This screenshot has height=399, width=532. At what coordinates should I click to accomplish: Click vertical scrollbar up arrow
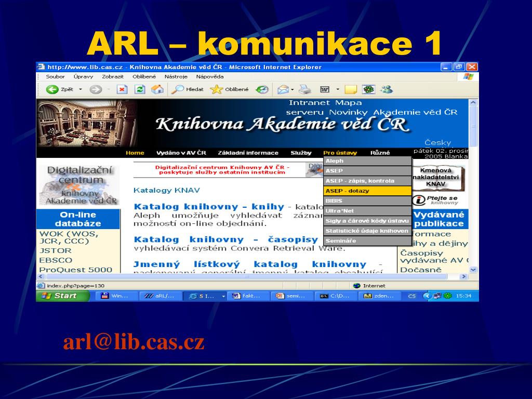473,102
